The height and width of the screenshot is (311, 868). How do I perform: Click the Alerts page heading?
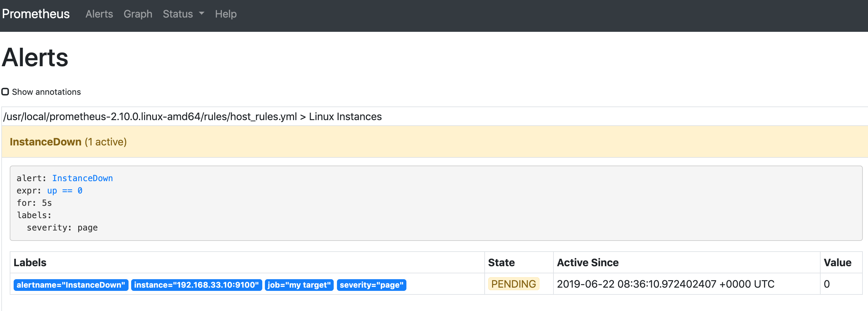click(x=35, y=57)
